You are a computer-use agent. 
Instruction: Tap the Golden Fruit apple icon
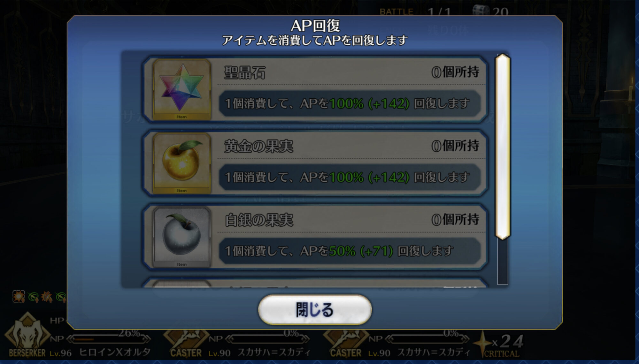(x=181, y=163)
